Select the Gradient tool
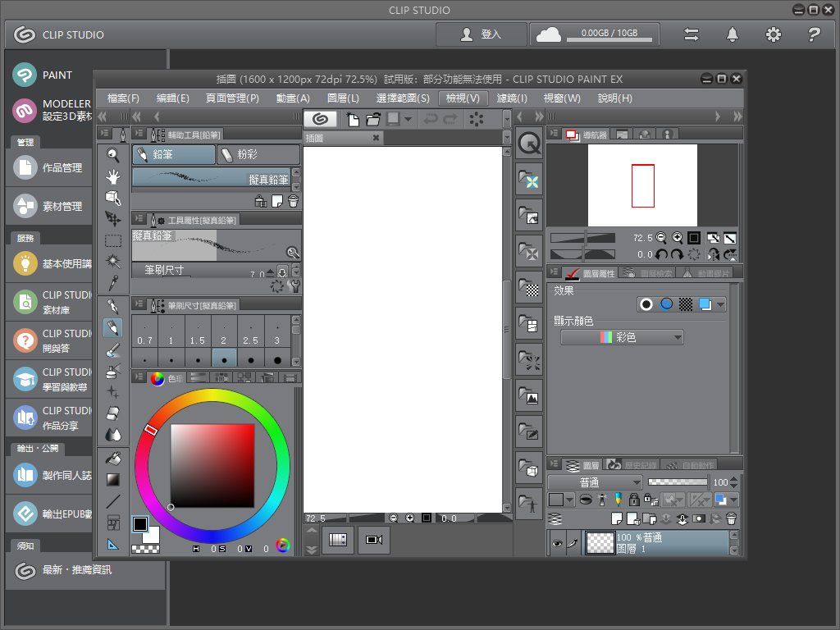This screenshot has width=840, height=630. coord(113,480)
